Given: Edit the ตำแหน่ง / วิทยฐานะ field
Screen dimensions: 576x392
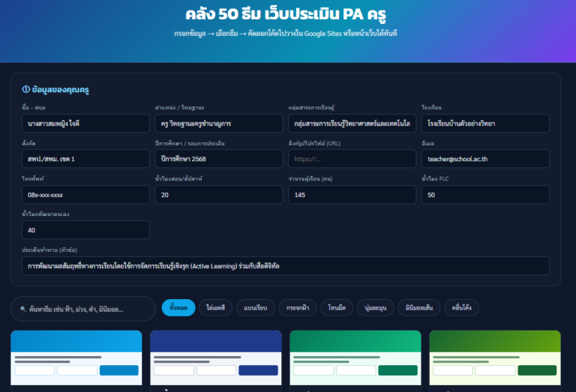Looking at the screenshot, I should click(219, 124).
